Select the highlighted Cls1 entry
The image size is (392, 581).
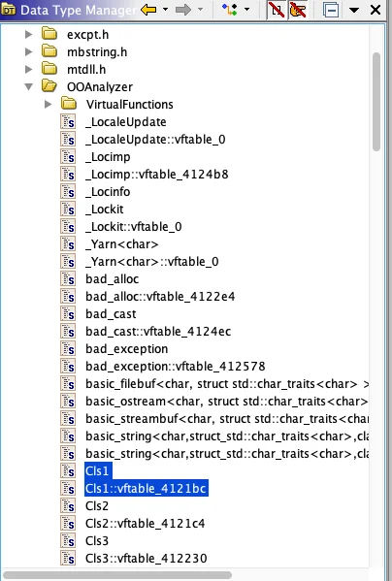point(98,470)
